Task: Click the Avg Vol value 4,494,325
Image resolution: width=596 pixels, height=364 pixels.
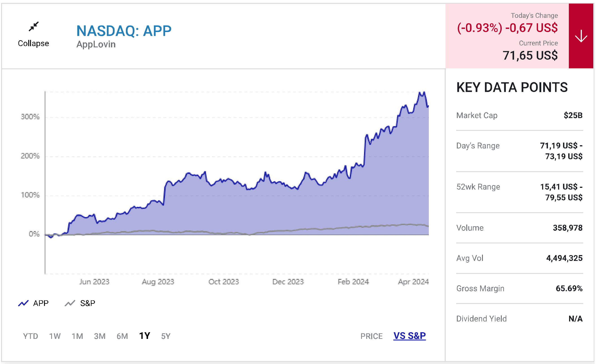Action: [x=564, y=258]
